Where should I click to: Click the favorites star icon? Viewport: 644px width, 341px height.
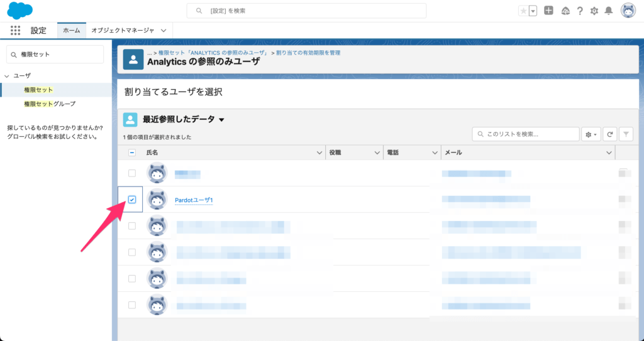pyautogui.click(x=523, y=11)
